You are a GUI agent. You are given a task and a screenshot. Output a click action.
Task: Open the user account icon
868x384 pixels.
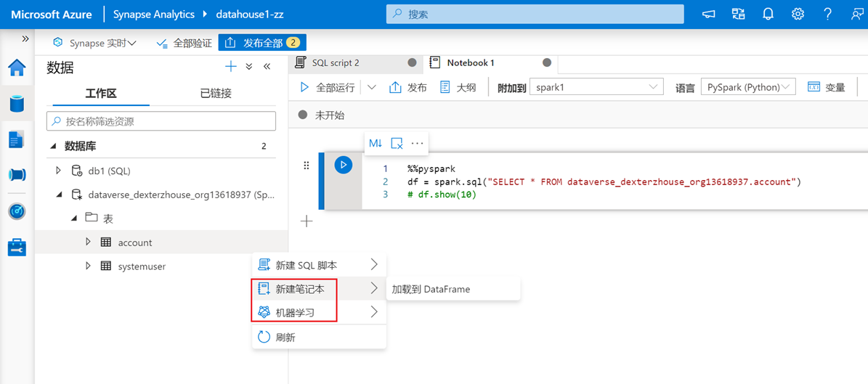coord(857,15)
